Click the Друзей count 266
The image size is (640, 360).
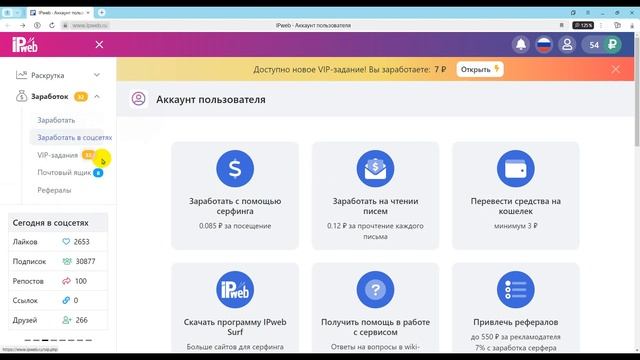click(81, 320)
